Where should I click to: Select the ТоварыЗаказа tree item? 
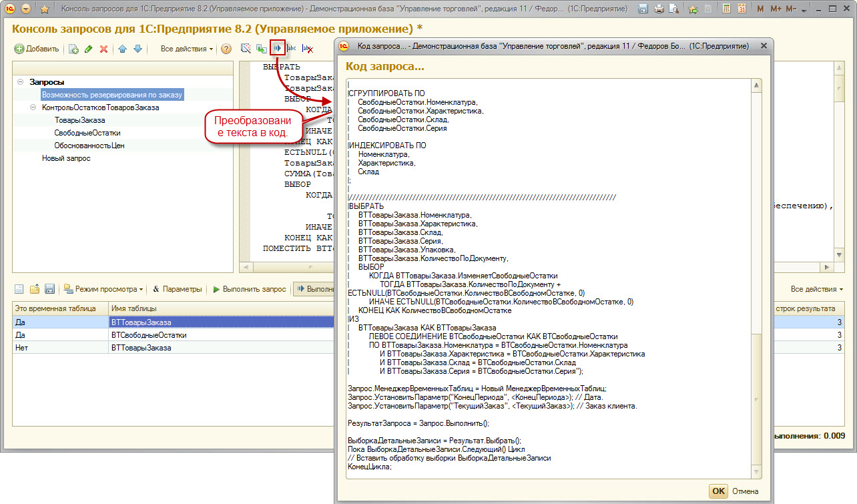click(79, 120)
